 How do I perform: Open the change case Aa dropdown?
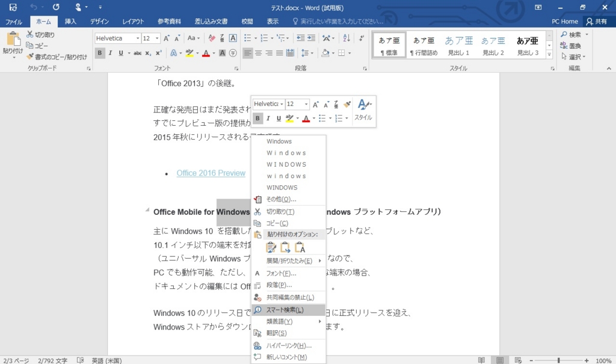tap(193, 38)
